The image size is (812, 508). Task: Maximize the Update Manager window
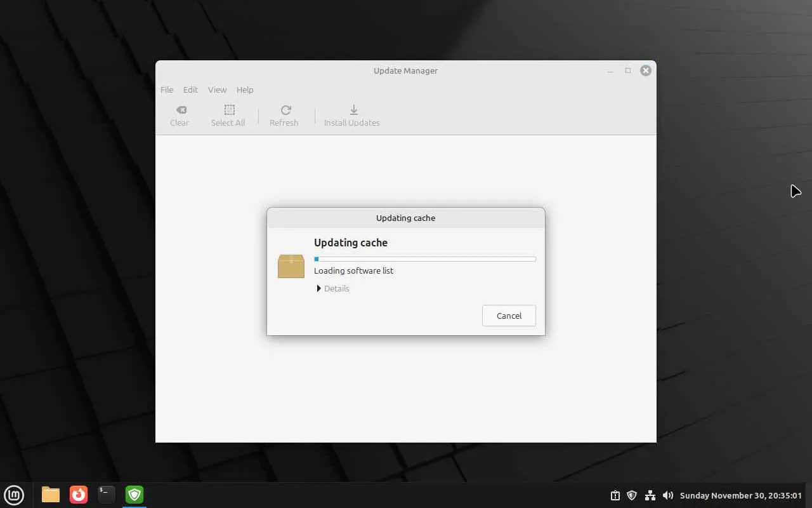[628, 70]
